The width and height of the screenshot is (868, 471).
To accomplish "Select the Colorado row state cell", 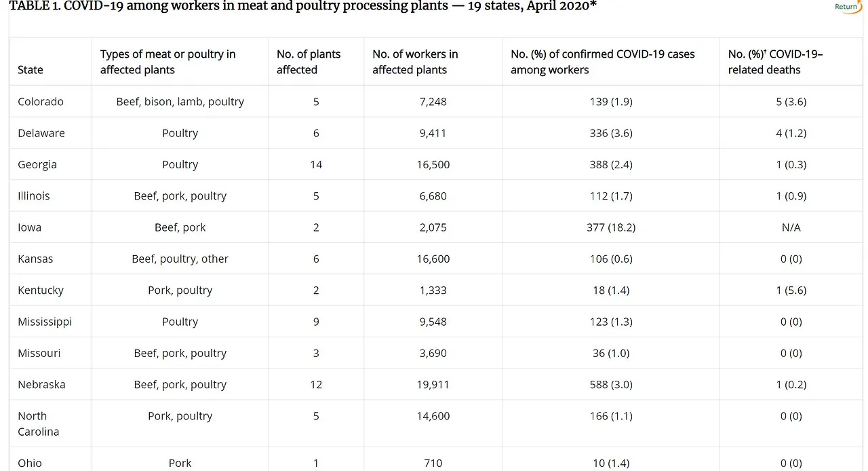I will click(x=41, y=102).
